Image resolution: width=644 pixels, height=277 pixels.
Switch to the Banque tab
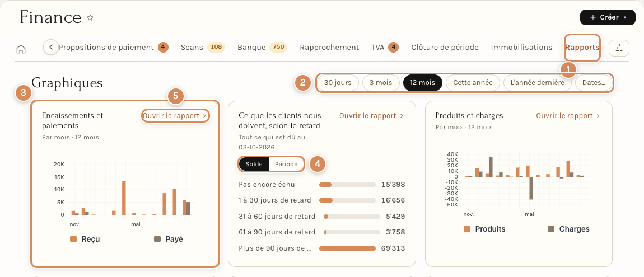(x=262, y=47)
